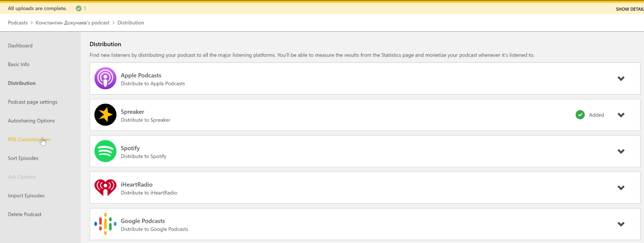Click the green Spotify logo
The height and width of the screenshot is (243, 644).
click(x=105, y=151)
